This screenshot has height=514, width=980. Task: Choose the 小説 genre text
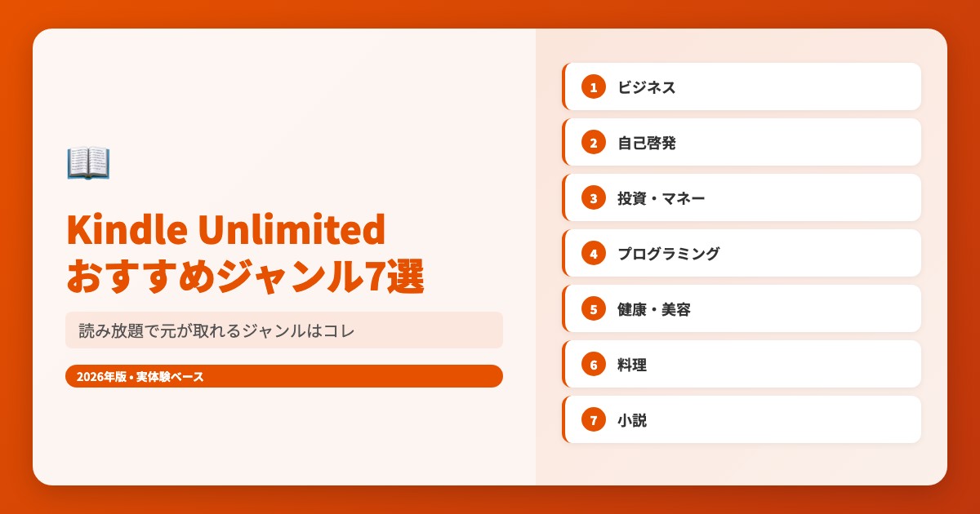tap(632, 420)
